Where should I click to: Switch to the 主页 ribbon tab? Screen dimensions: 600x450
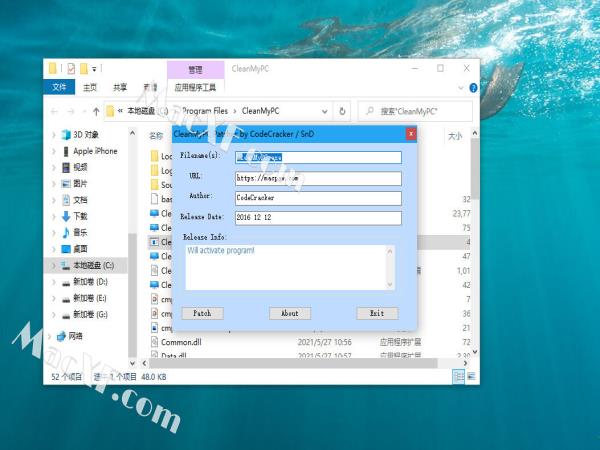(x=90, y=88)
